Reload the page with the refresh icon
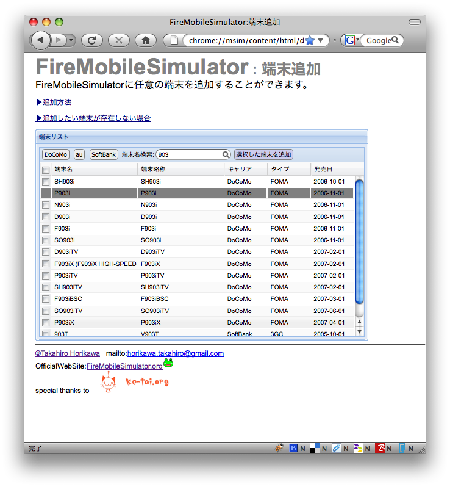The height and width of the screenshot is (487, 450). 92,40
